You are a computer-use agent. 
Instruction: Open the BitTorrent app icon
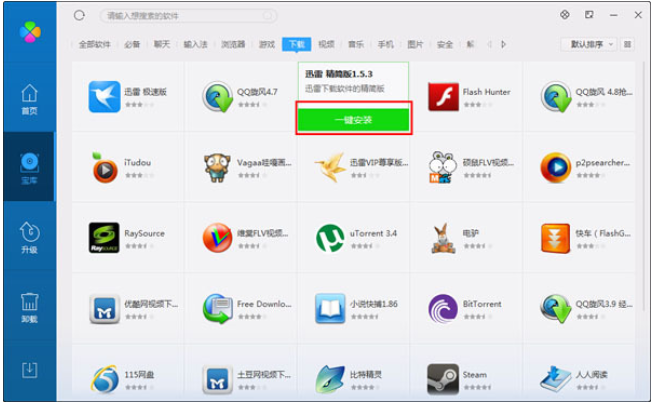point(443,308)
